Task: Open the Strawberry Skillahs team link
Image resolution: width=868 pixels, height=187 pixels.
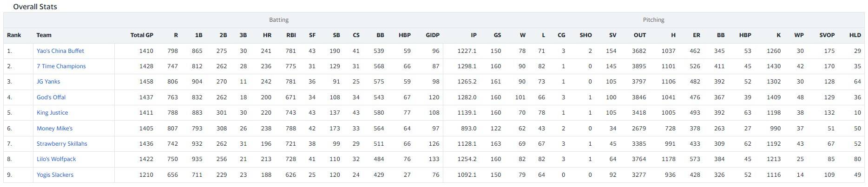Action: click(x=62, y=144)
